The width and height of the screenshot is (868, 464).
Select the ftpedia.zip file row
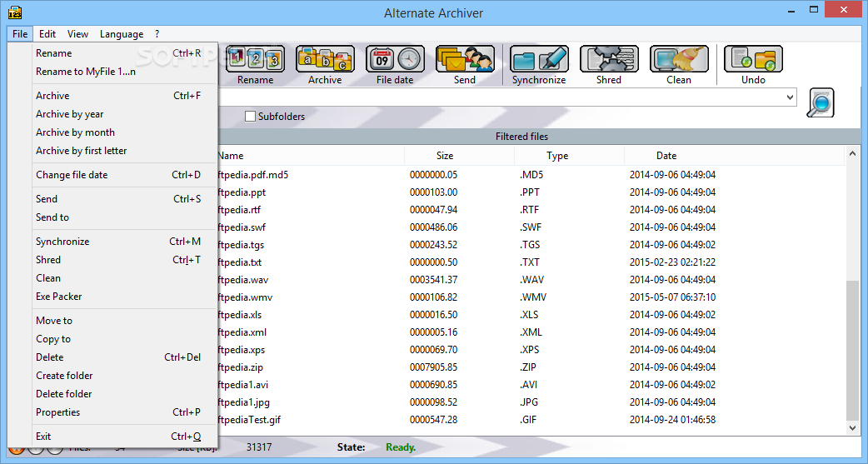click(531, 367)
